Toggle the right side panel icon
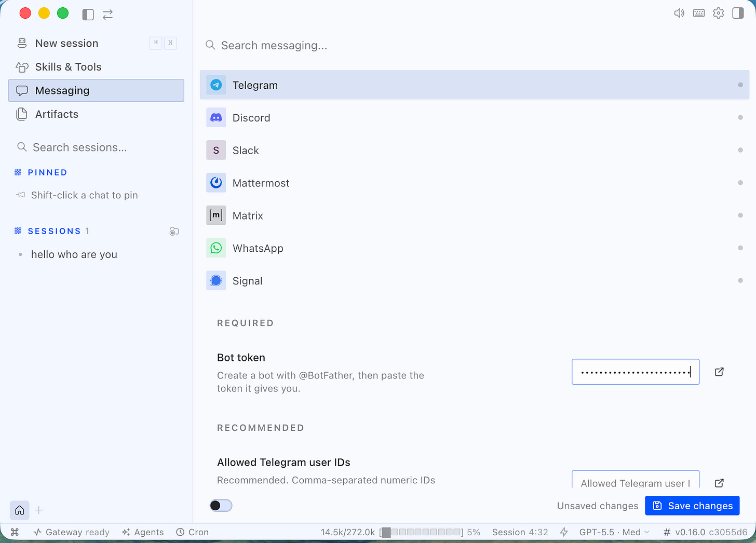The height and width of the screenshot is (543, 756). click(738, 13)
